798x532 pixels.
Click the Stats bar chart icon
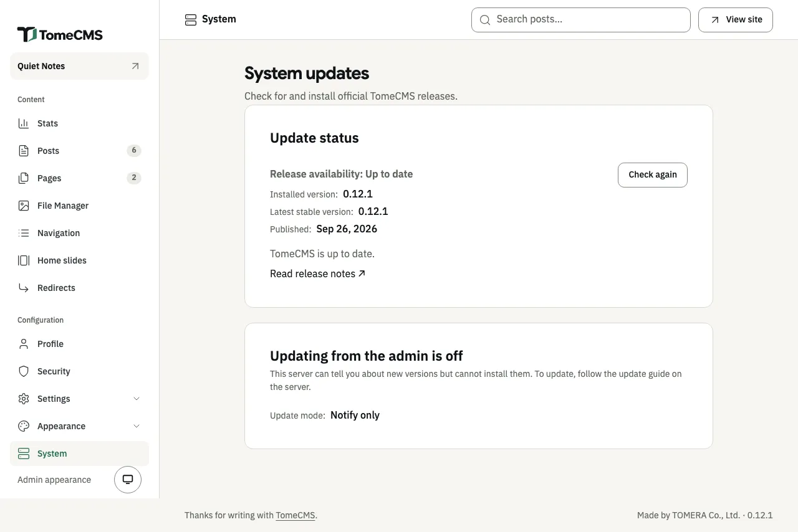pyautogui.click(x=24, y=123)
